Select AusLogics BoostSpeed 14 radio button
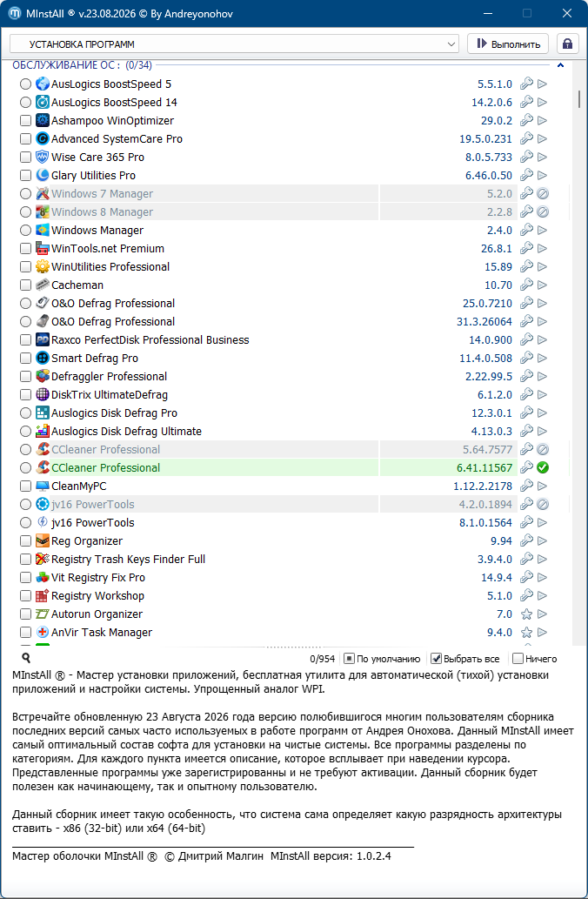 click(25, 103)
